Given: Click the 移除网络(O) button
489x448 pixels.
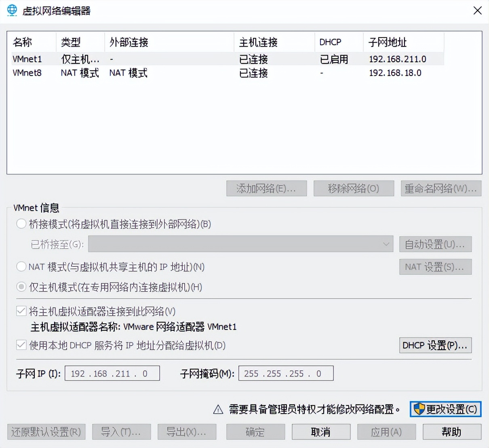Looking at the screenshot, I should point(354,188).
